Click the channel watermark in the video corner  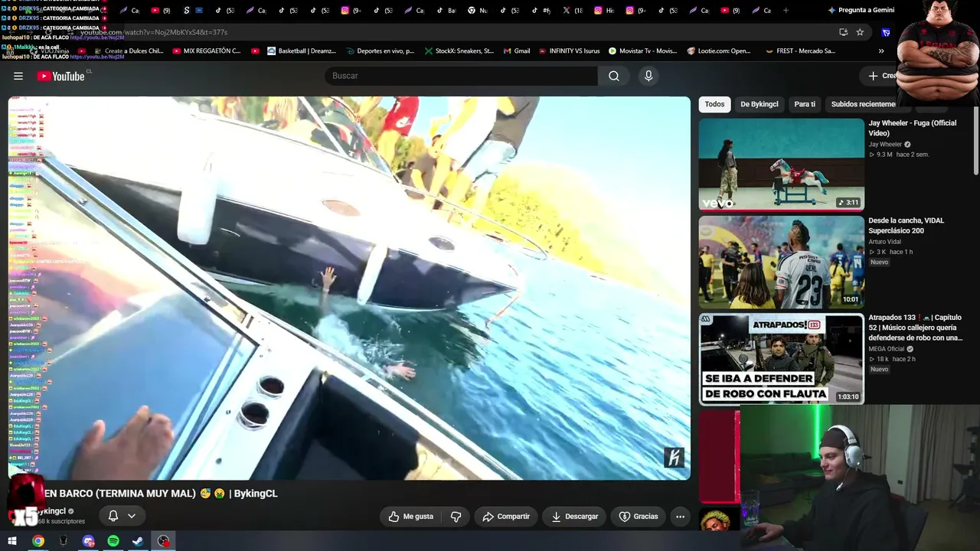click(674, 458)
